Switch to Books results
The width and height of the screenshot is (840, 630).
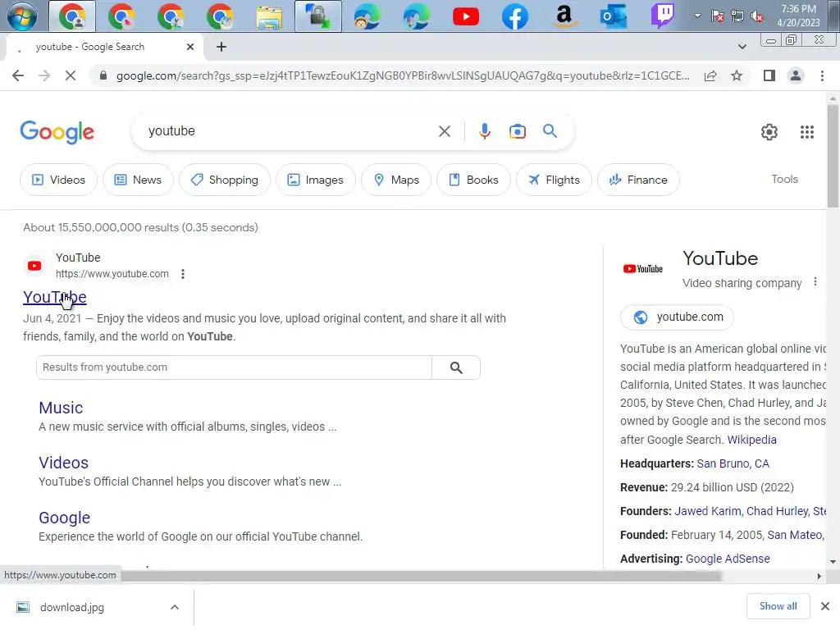[x=473, y=180]
